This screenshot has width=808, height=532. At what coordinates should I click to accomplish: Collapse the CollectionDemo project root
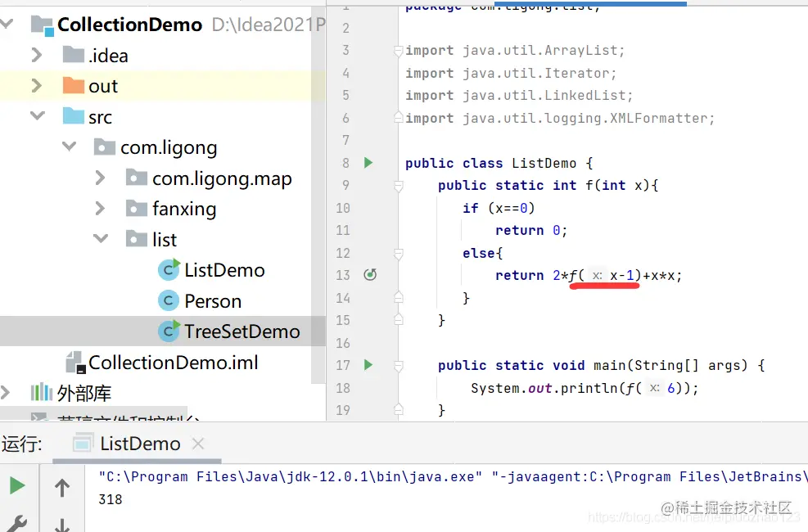pyautogui.click(x=7, y=23)
